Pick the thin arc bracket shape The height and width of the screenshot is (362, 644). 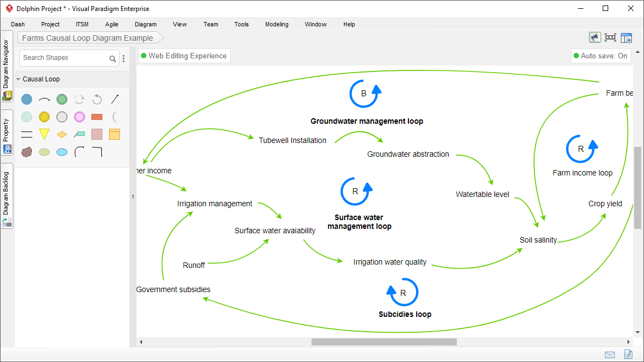tap(114, 117)
